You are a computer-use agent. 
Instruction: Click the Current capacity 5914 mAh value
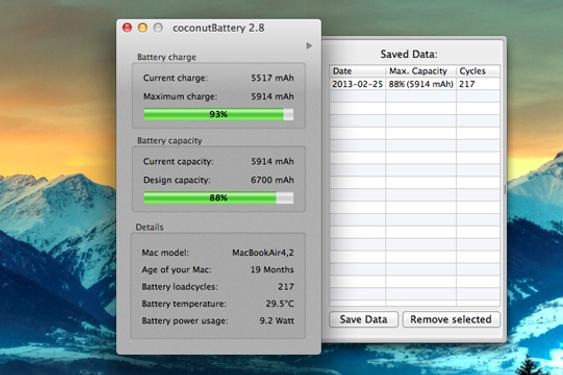272,162
